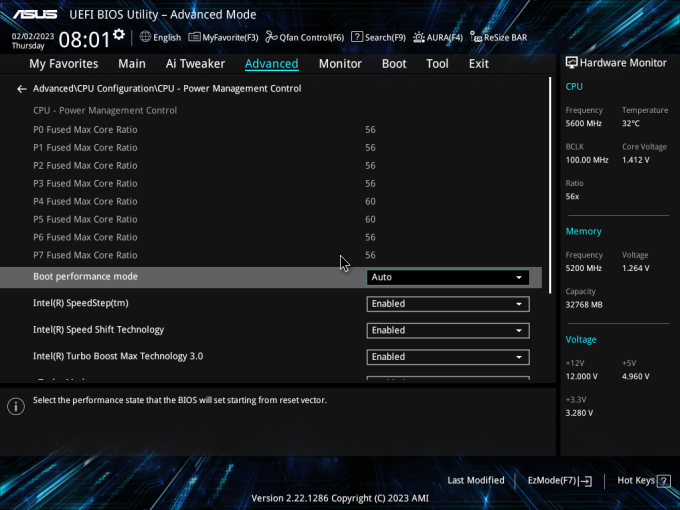Open the Search(F9) question mark icon
The height and width of the screenshot is (510, 680).
(357, 37)
